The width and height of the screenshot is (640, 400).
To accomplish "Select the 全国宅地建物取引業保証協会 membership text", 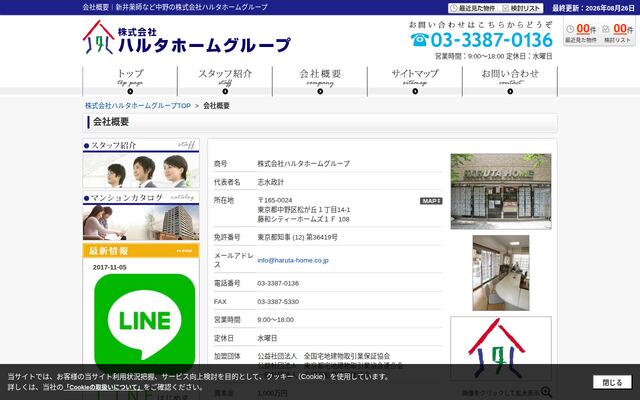I will coord(347,356).
